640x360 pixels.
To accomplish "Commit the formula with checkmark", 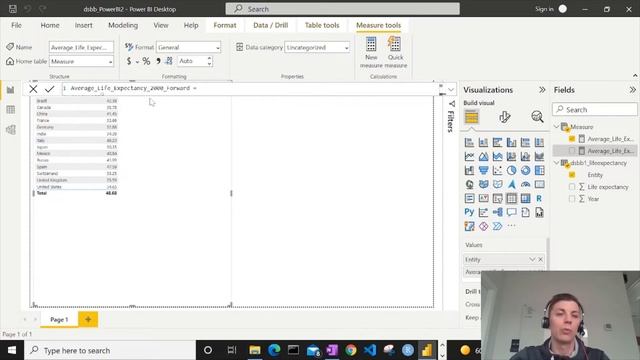I will 50,89.
